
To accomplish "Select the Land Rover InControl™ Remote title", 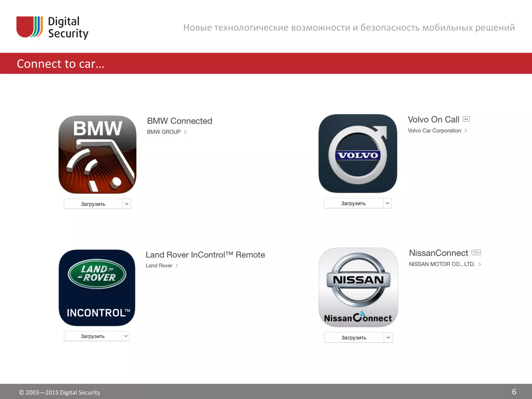I will (x=205, y=255).
